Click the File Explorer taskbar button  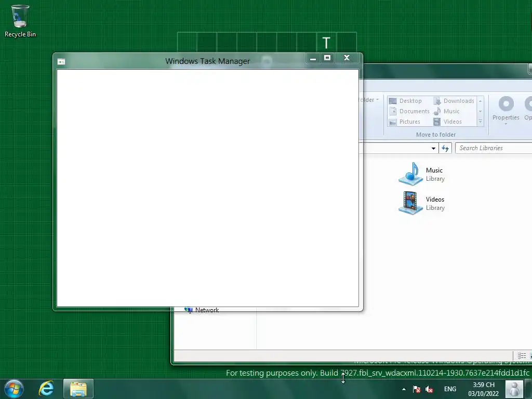(x=78, y=389)
